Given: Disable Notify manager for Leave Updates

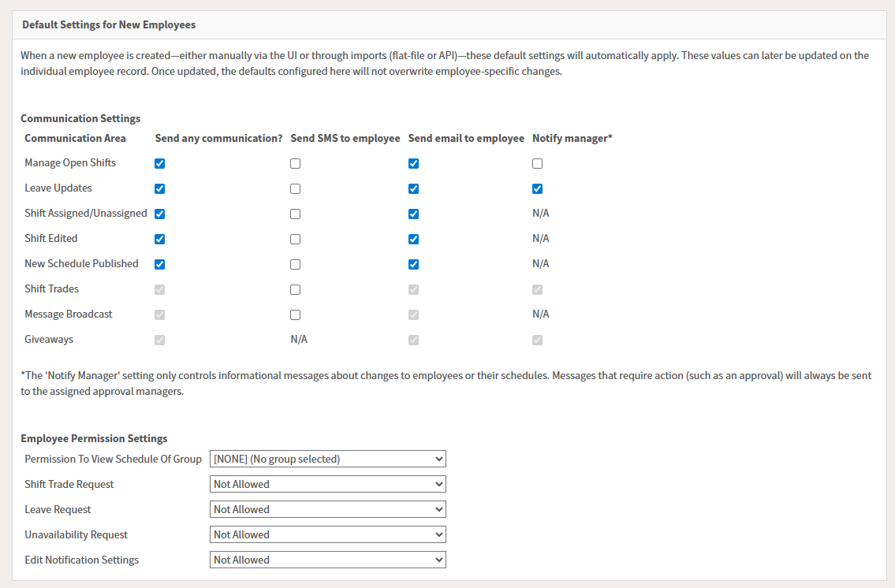Looking at the screenshot, I should [x=537, y=189].
